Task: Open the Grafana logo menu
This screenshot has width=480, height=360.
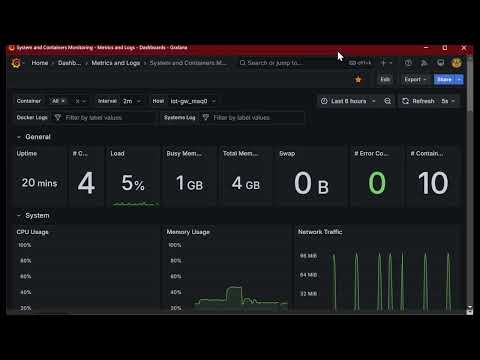Action: click(16, 63)
